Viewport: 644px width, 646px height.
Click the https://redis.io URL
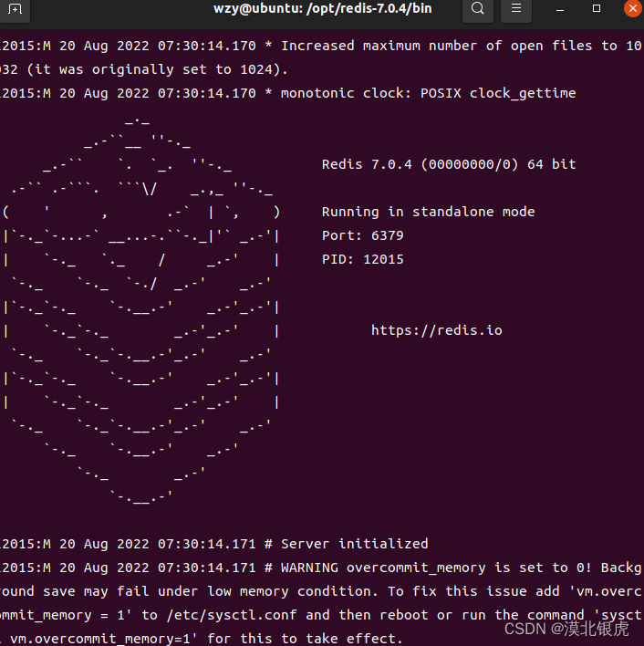pyautogui.click(x=436, y=330)
